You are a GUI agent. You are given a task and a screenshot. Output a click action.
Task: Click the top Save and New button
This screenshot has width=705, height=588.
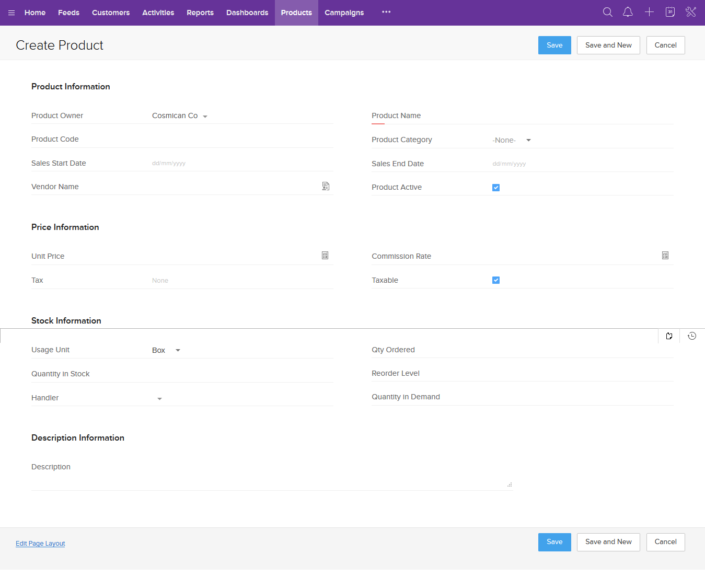[x=608, y=45]
